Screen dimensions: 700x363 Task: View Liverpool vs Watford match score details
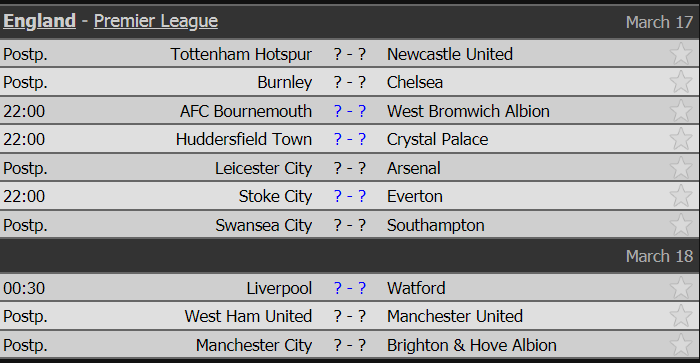[x=350, y=288]
